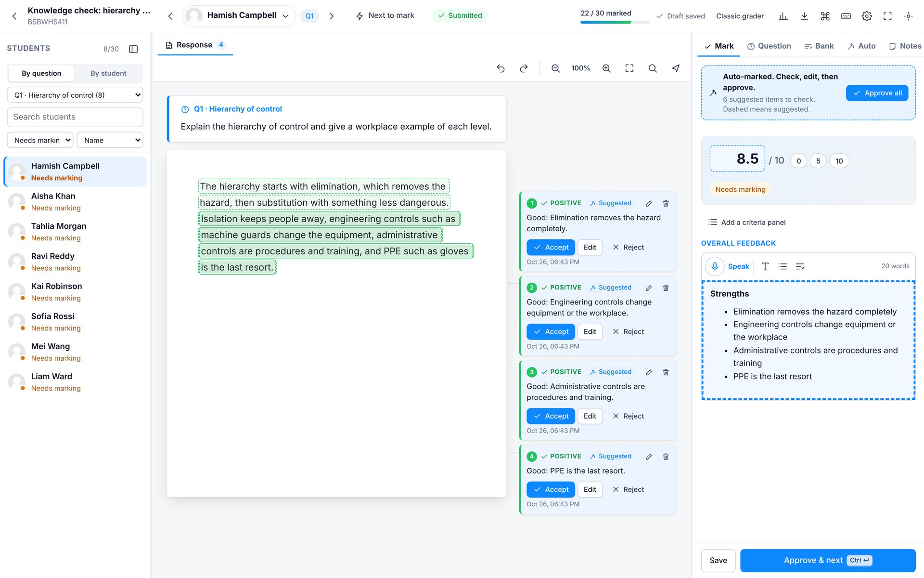This screenshot has height=578, width=924.
Task: Click the 8.5 score field
Action: (x=737, y=158)
